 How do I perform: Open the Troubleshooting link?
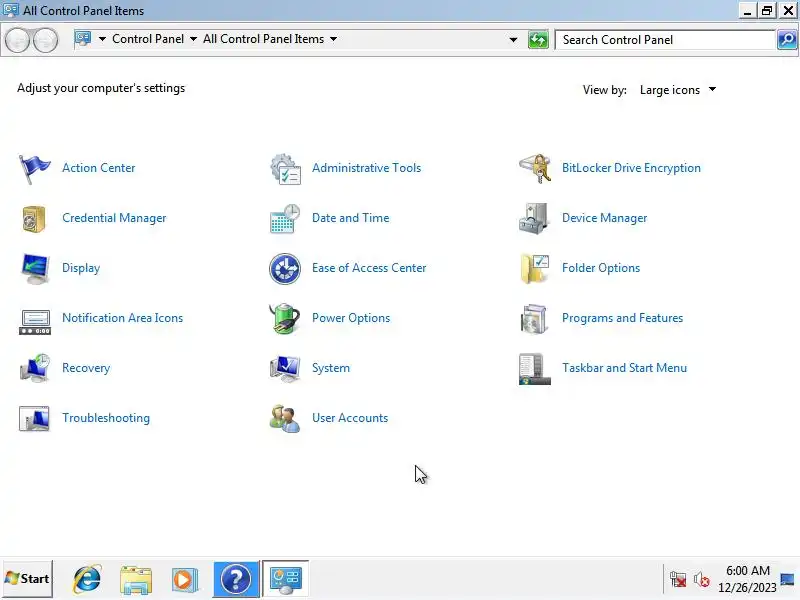point(106,418)
